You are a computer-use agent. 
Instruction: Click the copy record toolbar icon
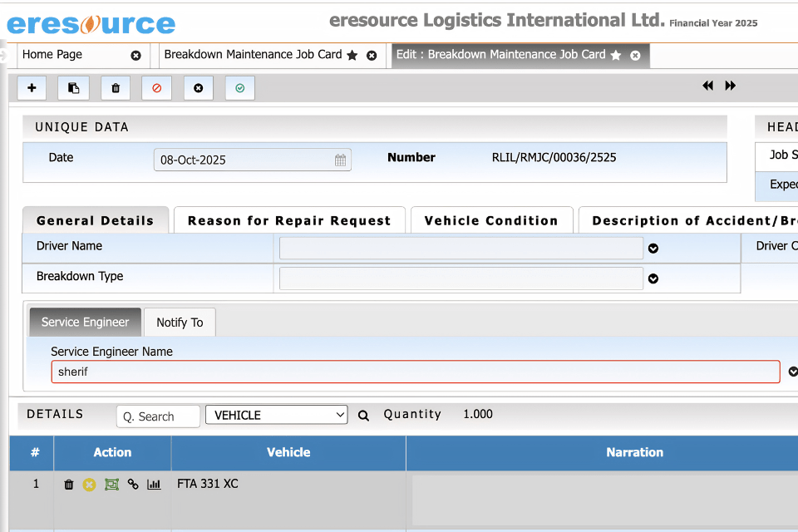pos(74,88)
